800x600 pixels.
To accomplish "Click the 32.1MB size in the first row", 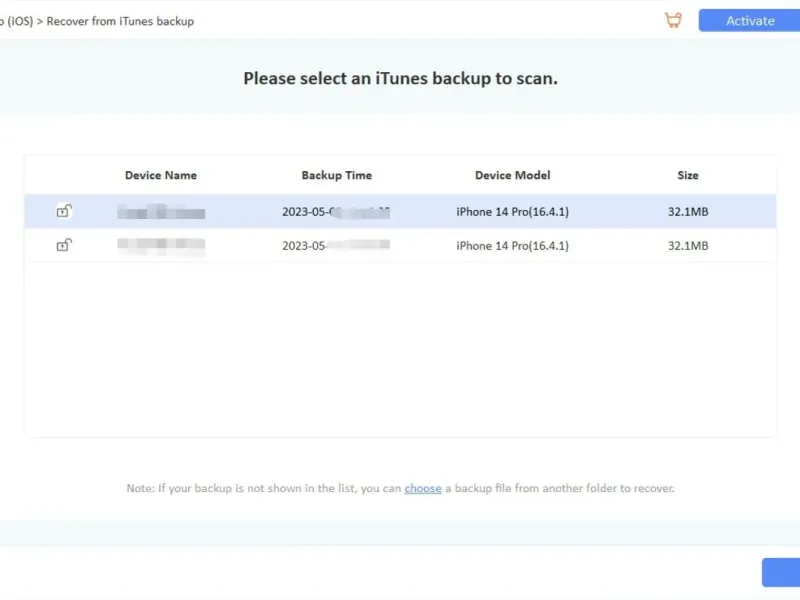I will point(687,212).
